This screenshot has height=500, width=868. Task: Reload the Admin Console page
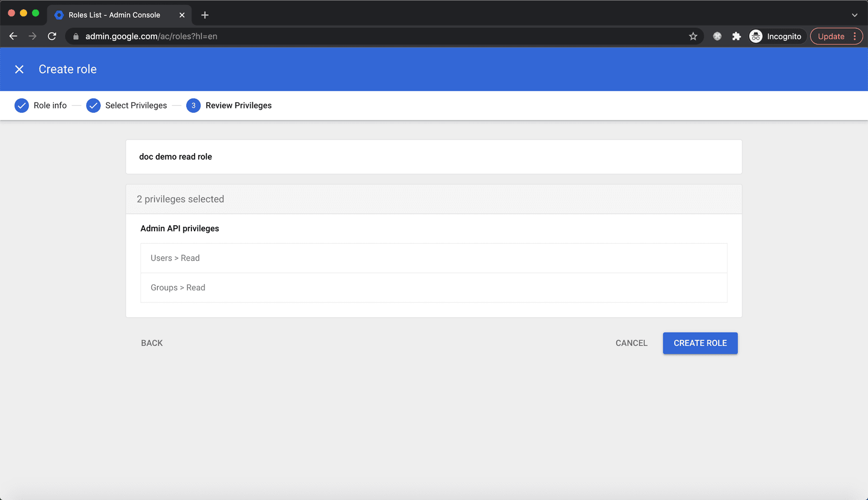click(x=52, y=36)
